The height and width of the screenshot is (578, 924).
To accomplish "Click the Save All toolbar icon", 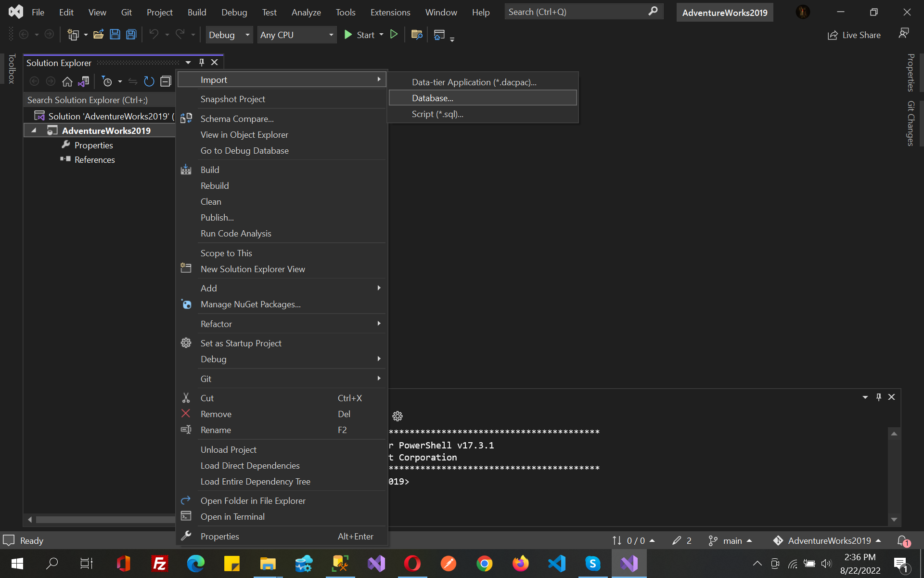I will [x=130, y=34].
